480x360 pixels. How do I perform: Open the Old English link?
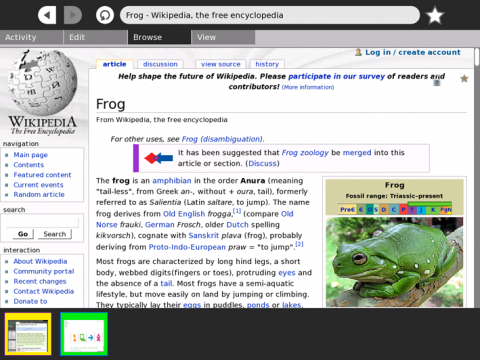[x=184, y=214]
